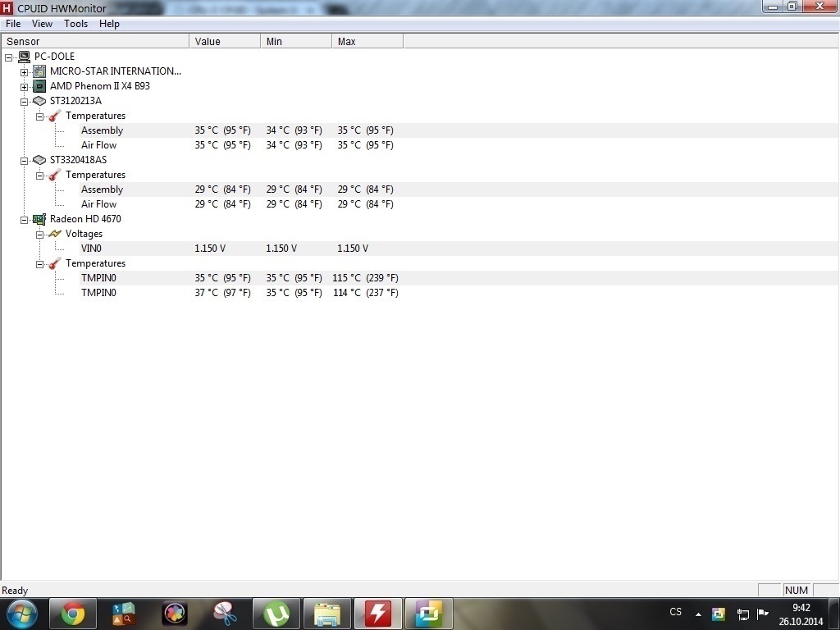The width and height of the screenshot is (840, 630).
Task: Click the AMD Phenom CPU chip icon
Action: point(39,85)
